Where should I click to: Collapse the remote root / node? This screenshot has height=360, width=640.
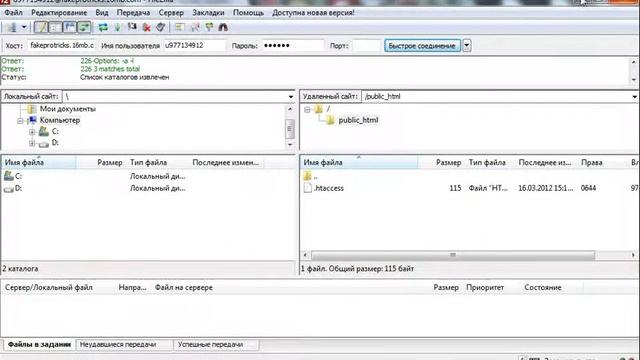point(307,109)
